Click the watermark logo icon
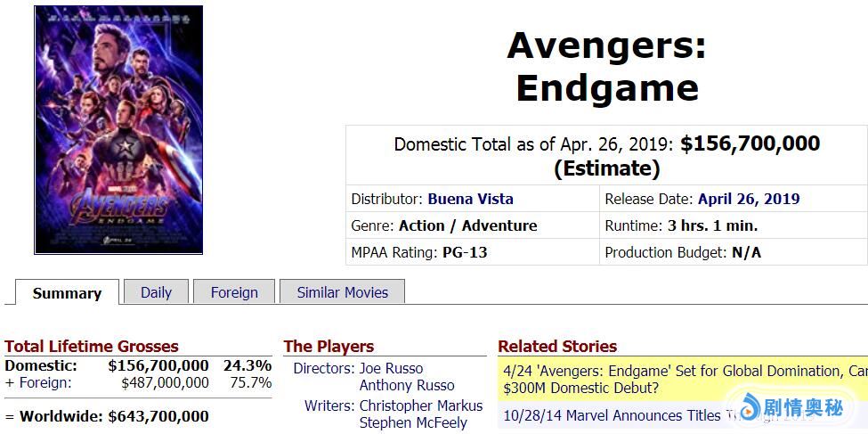Image resolution: width=868 pixels, height=434 pixels. coord(746,407)
